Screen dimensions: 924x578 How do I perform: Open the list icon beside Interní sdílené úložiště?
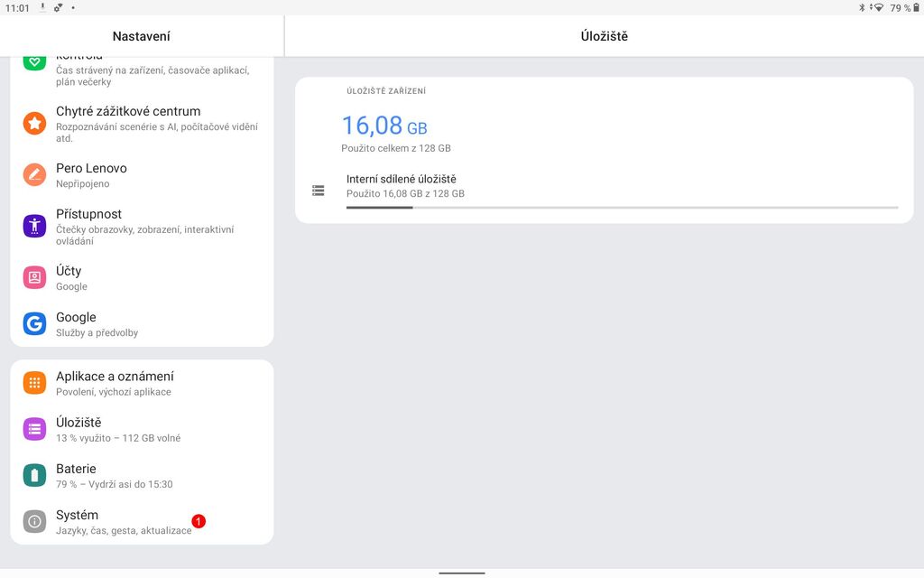pos(318,190)
